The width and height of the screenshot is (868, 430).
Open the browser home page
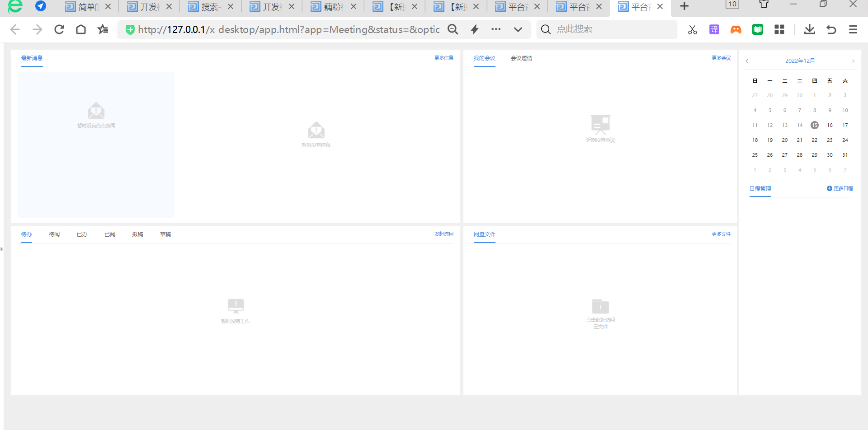coord(81,30)
